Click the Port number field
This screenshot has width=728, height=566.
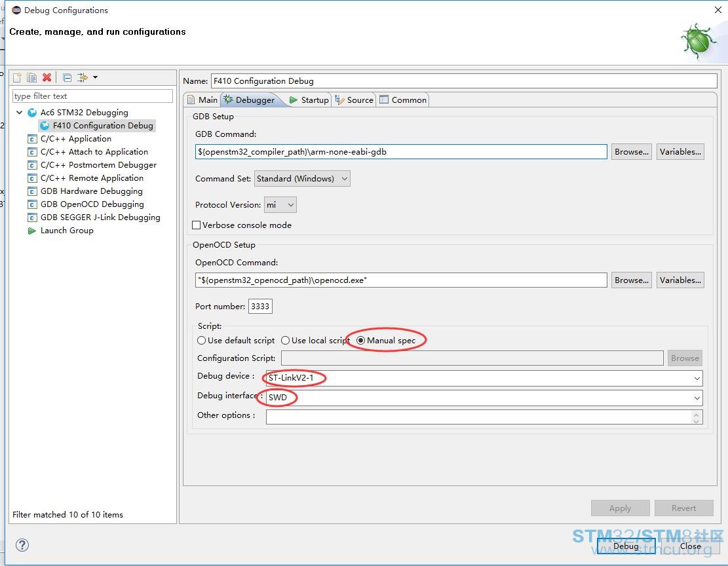[x=260, y=307]
